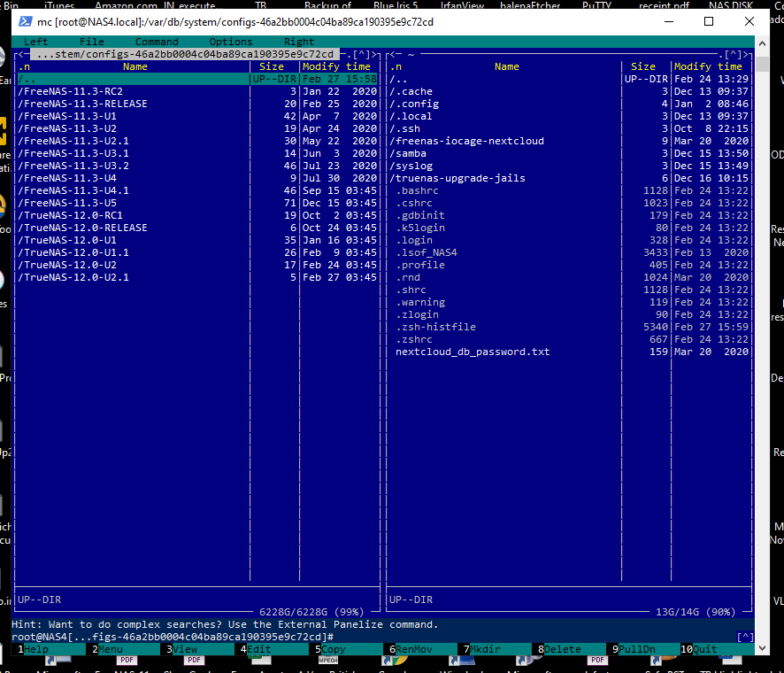Select the .zsh-histfile file
This screenshot has height=673, width=784.
click(569, 327)
